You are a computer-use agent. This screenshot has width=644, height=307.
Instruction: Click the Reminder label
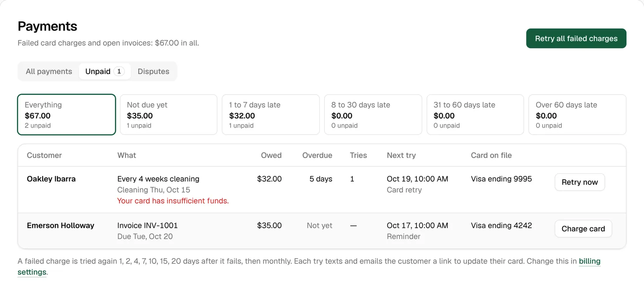(x=403, y=236)
